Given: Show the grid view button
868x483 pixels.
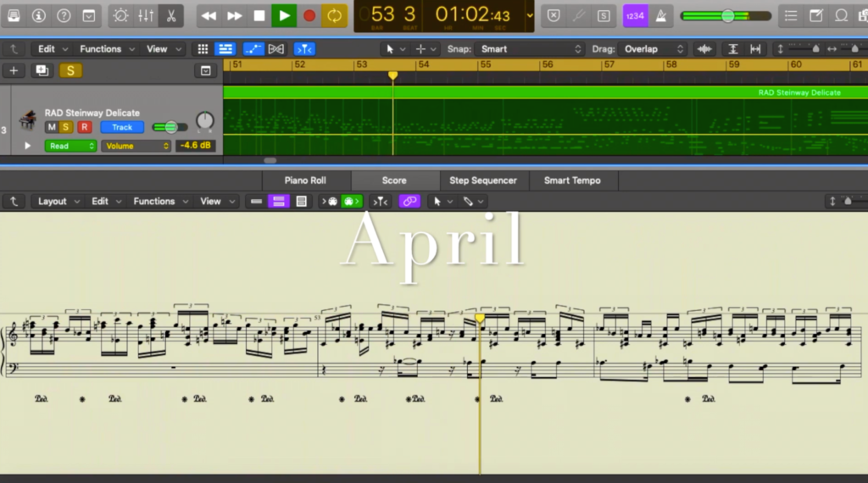Looking at the screenshot, I should (203, 49).
